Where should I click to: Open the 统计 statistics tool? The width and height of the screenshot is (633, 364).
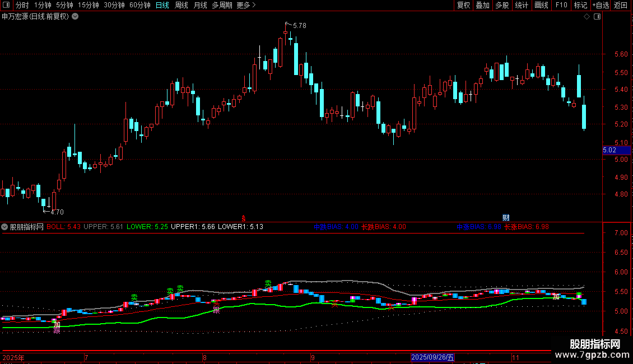pos(522,5)
